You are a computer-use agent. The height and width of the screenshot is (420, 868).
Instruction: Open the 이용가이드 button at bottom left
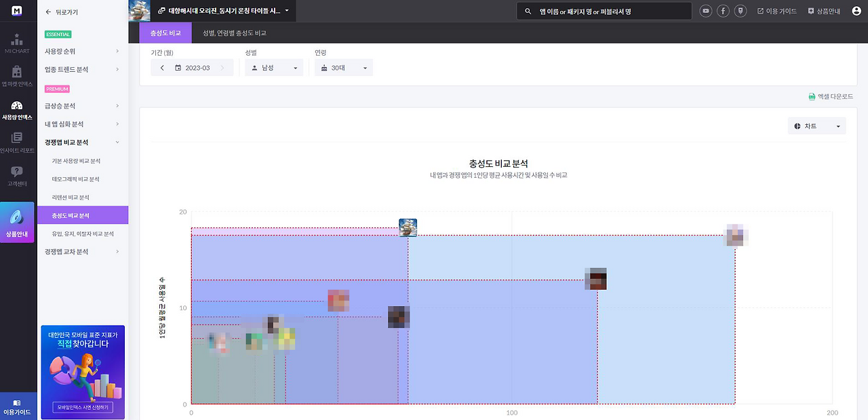18,407
